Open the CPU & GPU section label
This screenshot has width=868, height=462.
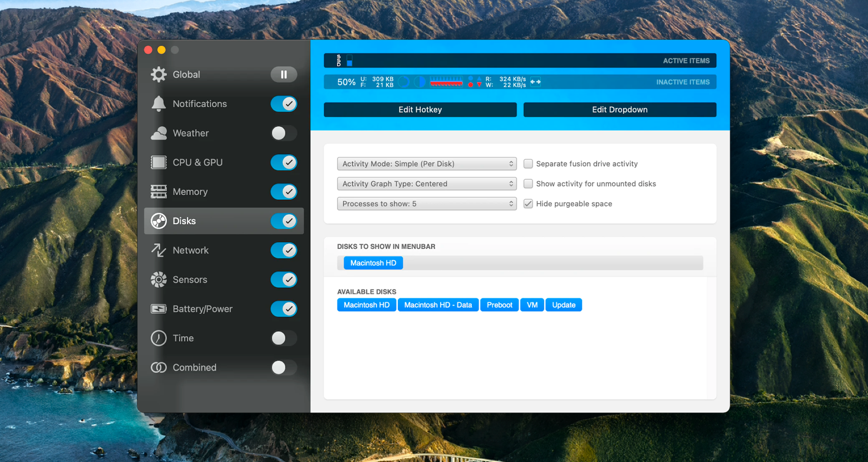point(198,163)
